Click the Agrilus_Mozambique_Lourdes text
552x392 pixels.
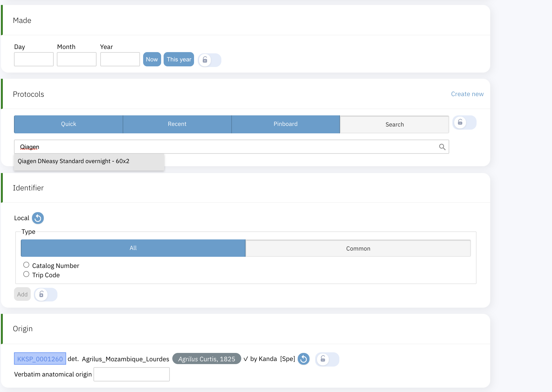(x=125, y=359)
